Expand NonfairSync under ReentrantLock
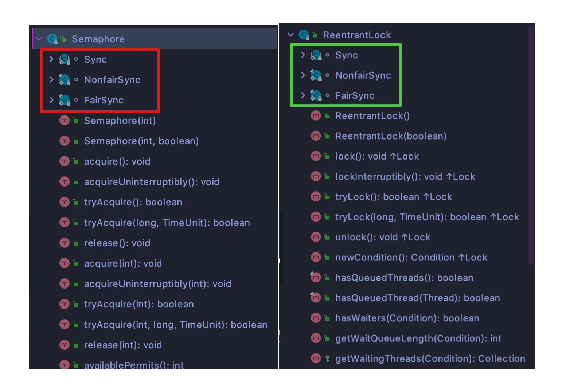562x392 pixels. point(303,75)
